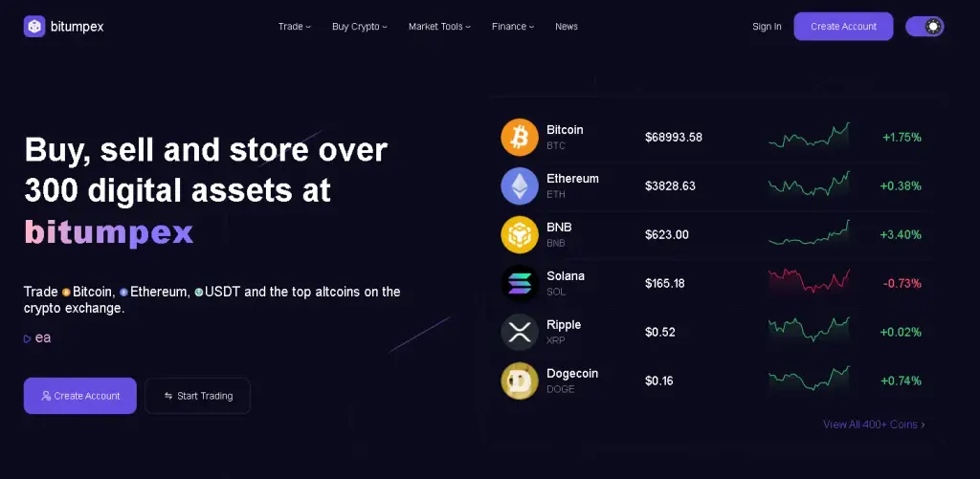
Task: Click the Ripple price chart sparkline
Action: click(x=809, y=330)
